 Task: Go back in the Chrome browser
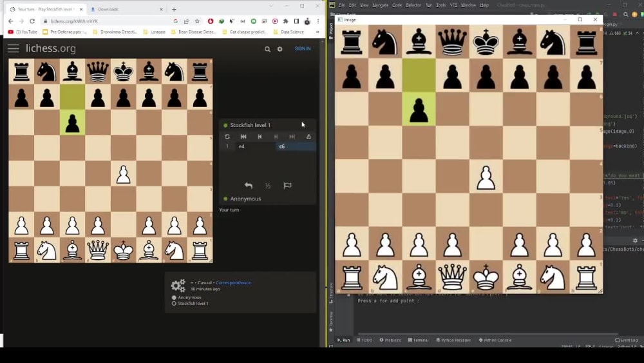click(x=11, y=21)
